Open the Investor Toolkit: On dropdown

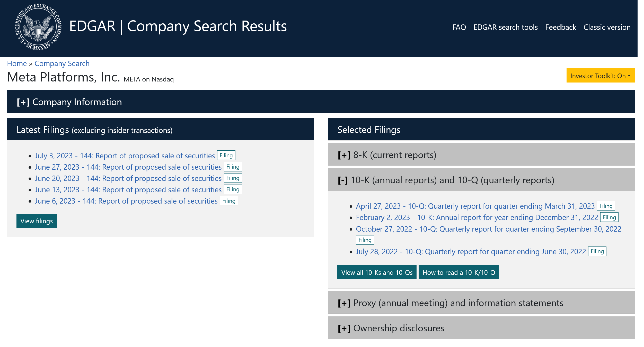click(x=600, y=76)
